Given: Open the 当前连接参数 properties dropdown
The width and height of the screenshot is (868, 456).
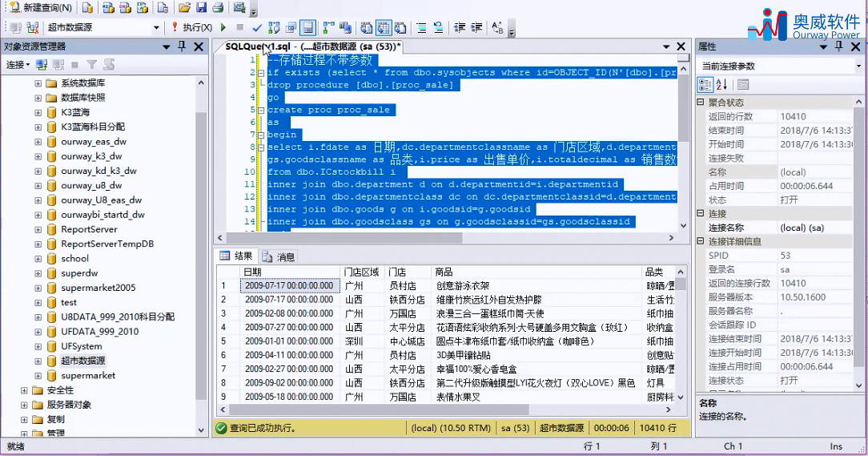Looking at the screenshot, I should [858, 66].
